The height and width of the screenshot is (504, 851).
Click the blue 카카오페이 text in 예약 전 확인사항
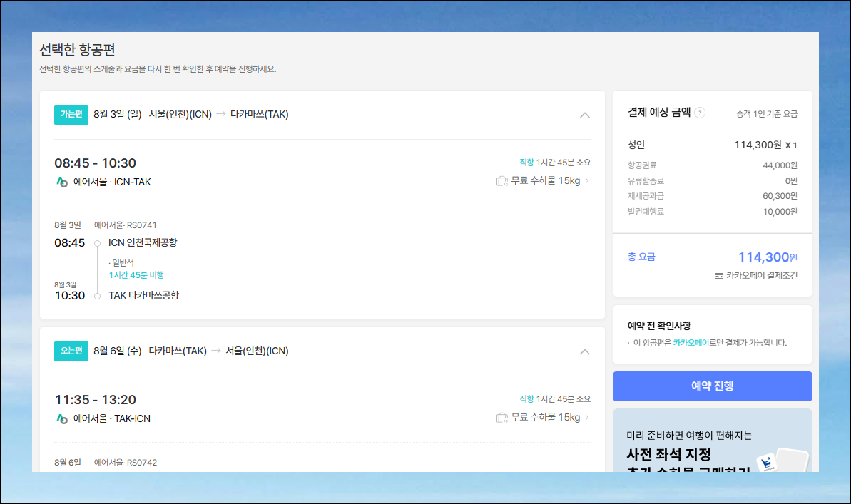coord(691,343)
